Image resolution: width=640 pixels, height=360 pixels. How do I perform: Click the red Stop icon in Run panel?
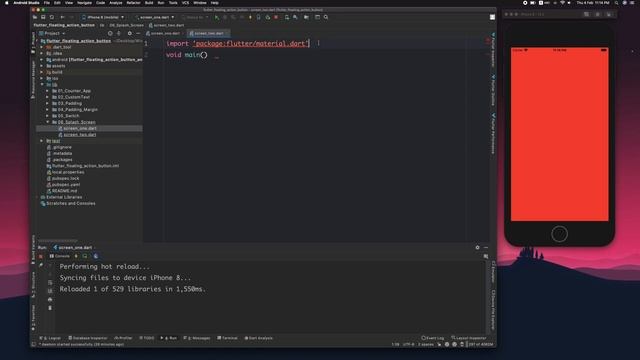41,256
